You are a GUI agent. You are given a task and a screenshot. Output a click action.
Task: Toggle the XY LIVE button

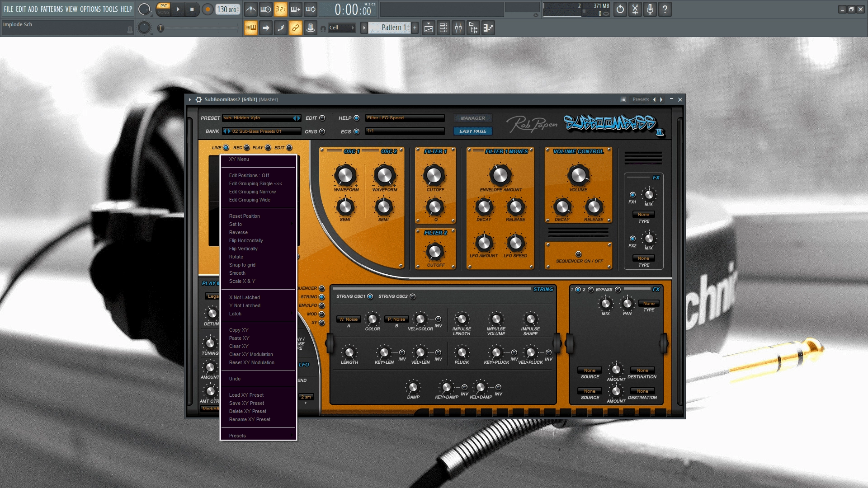coord(226,148)
